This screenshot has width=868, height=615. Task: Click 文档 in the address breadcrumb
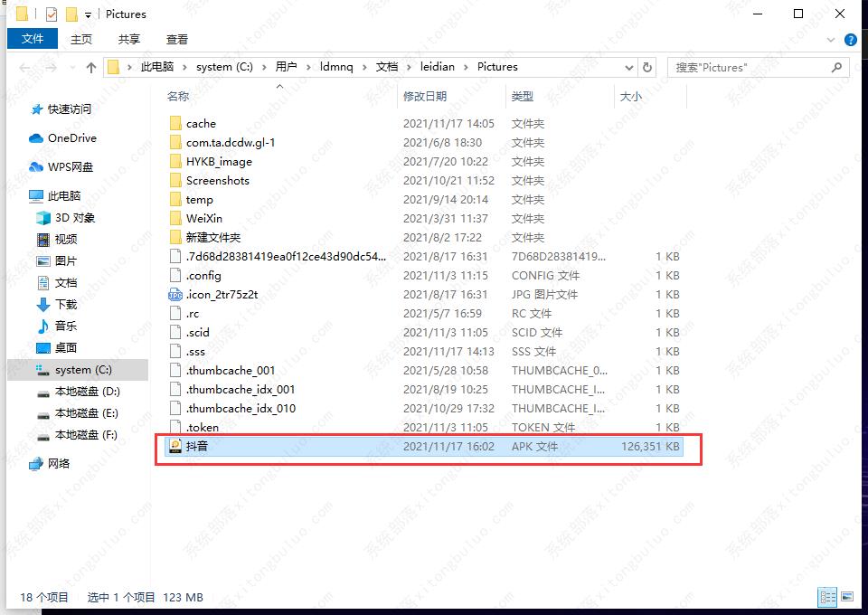387,67
